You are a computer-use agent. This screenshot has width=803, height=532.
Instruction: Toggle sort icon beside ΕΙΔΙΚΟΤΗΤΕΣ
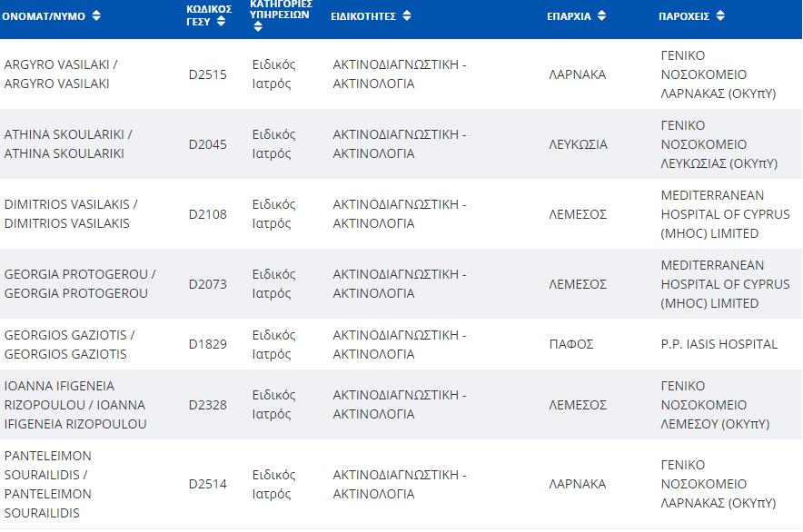[407, 16]
